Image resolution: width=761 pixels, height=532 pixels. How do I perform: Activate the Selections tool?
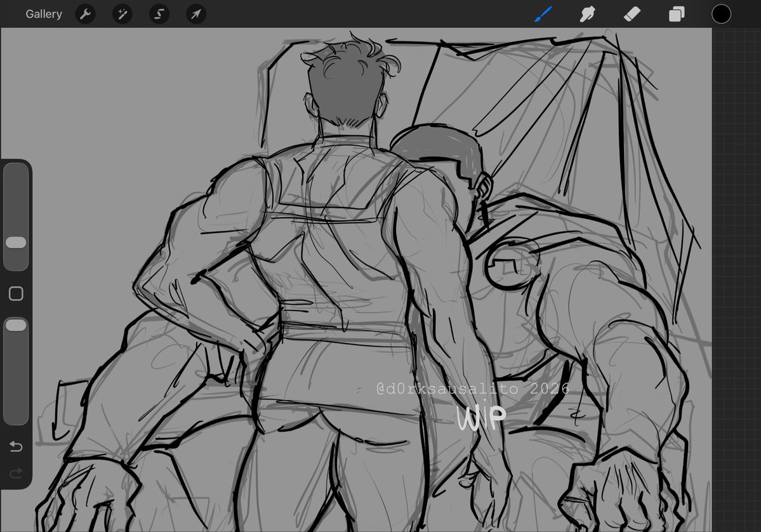click(159, 13)
